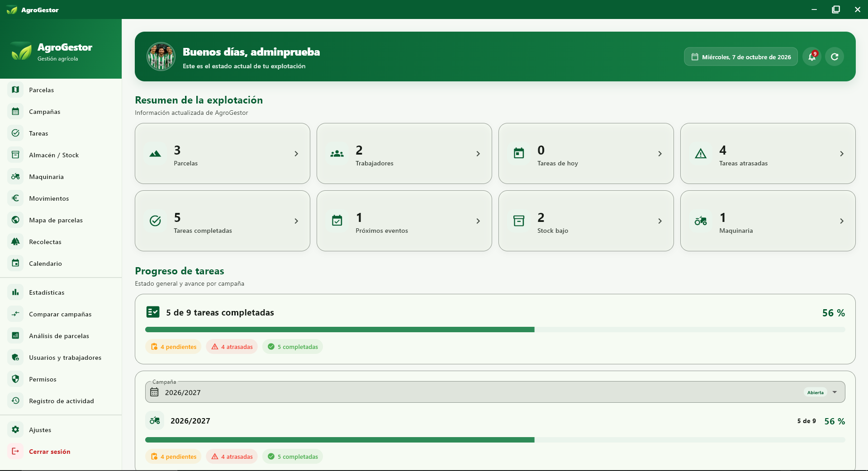Image resolution: width=868 pixels, height=471 pixels.
Task: Click the tasks checklist icon beside '5 de 9'
Action: [x=153, y=312]
